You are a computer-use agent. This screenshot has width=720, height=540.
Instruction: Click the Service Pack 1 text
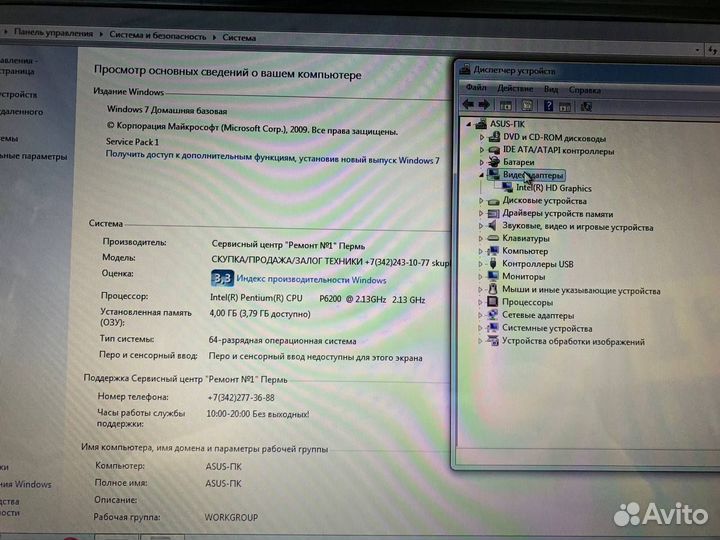click(132, 142)
